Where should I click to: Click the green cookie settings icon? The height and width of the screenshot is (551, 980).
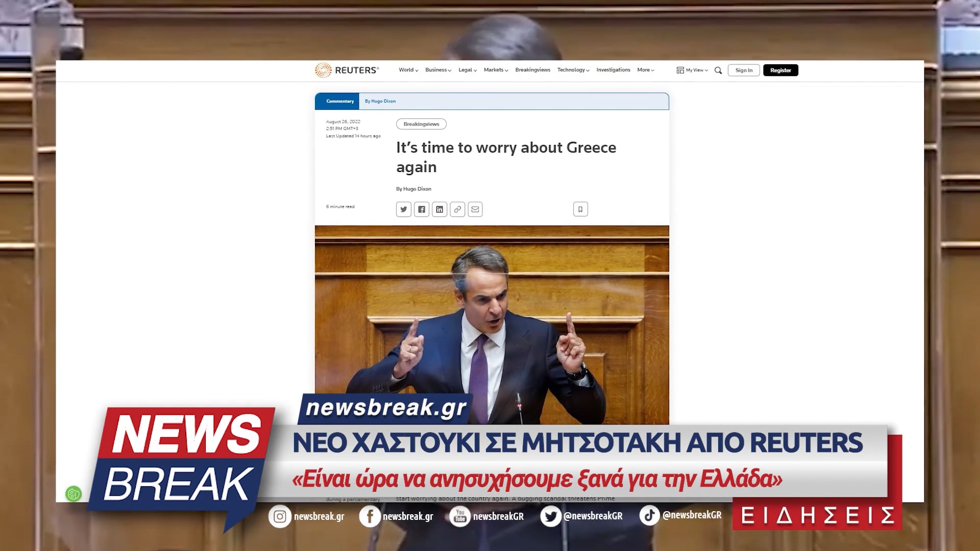coord(73,493)
